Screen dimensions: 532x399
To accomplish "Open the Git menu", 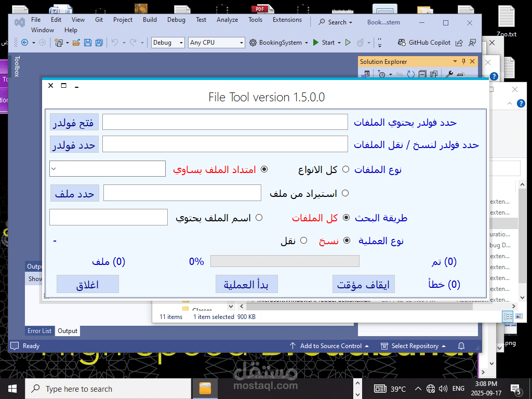I will (x=99, y=19).
